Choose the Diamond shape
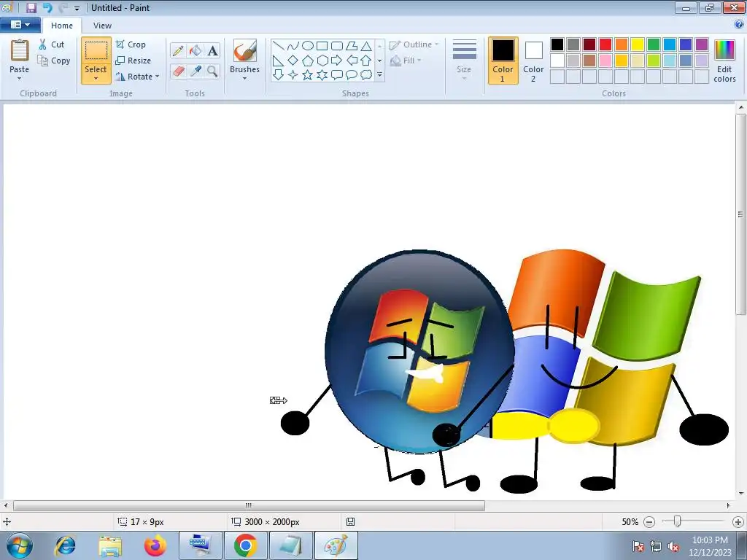Screen dimensions: 747x560 [293, 61]
